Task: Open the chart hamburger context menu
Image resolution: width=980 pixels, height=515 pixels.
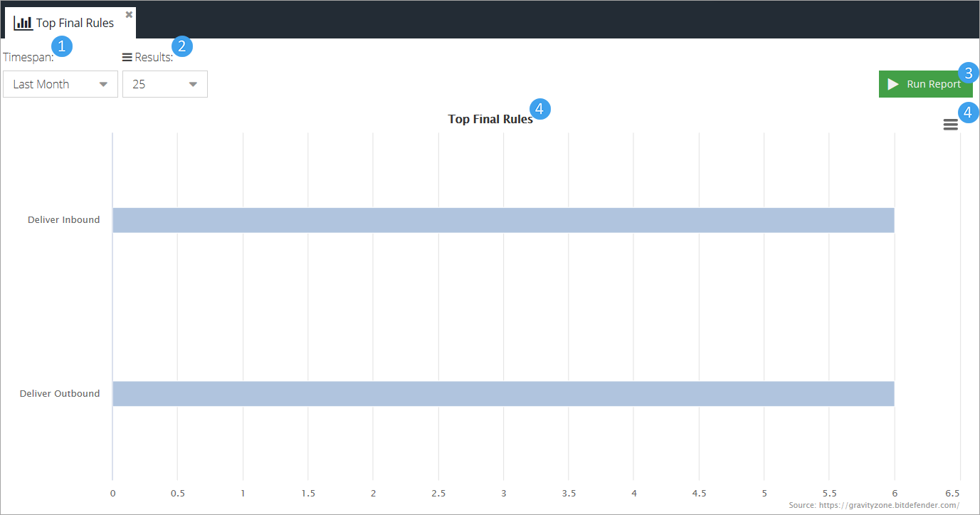Action: click(x=950, y=125)
